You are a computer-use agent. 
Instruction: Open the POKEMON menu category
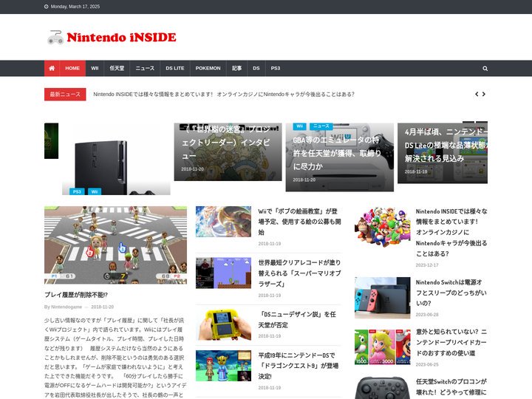coord(208,68)
